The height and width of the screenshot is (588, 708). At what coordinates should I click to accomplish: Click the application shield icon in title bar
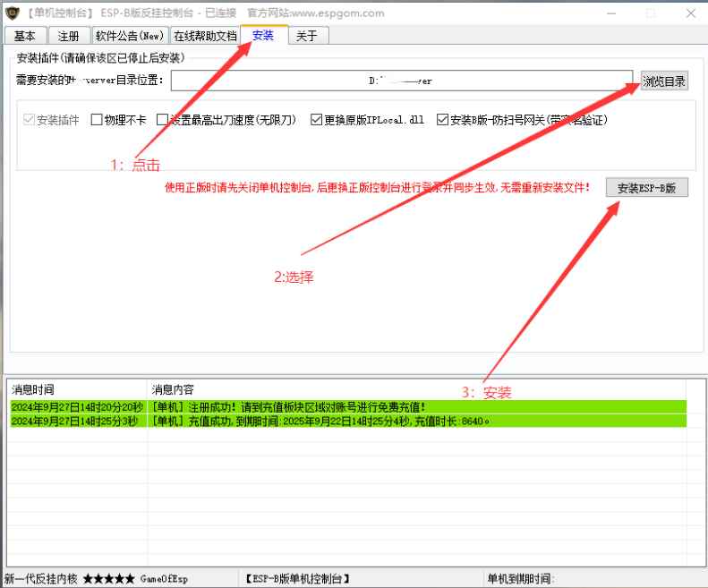pyautogui.click(x=13, y=13)
